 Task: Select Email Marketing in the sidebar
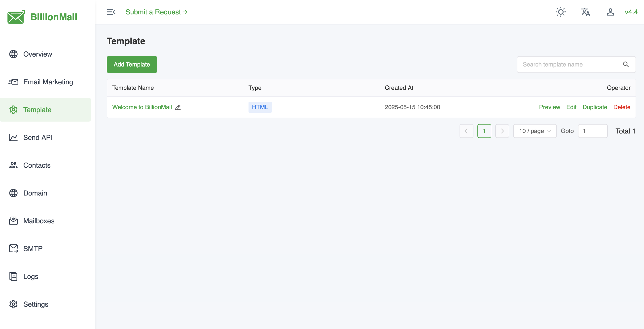point(48,82)
